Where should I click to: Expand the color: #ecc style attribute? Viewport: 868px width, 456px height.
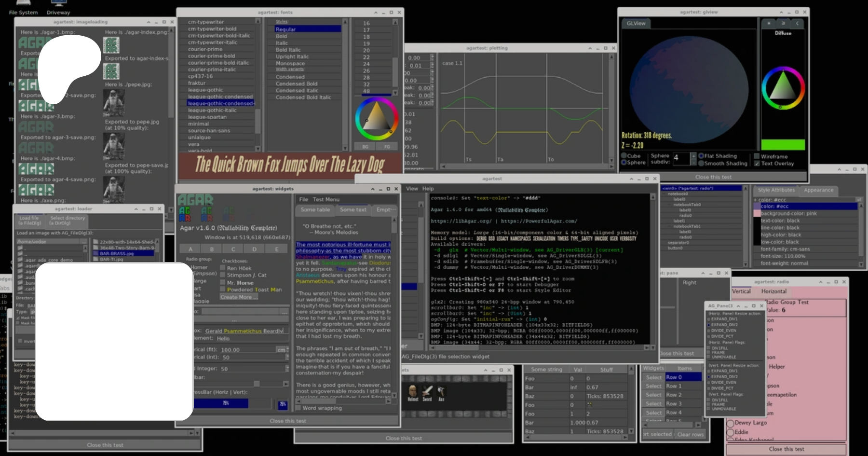756,200
